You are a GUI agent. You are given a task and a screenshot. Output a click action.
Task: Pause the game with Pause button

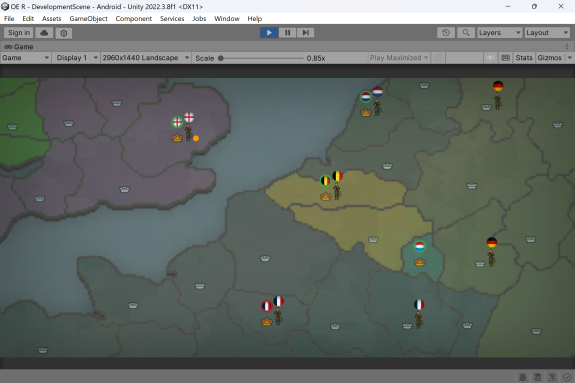(288, 33)
